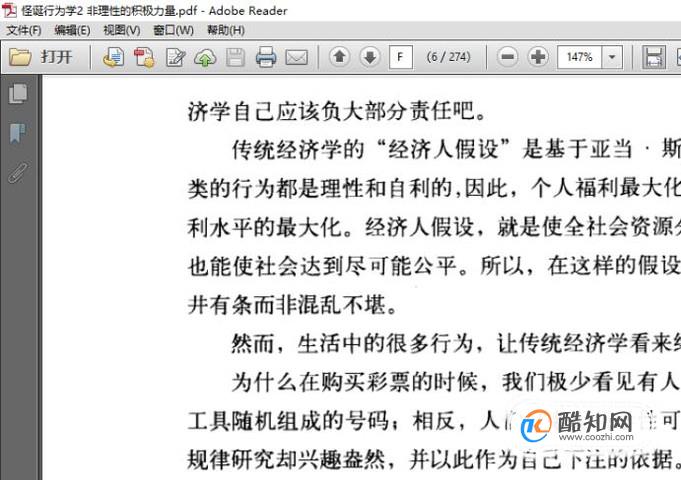Open the 视图(V) menu
Viewport: 681px width, 480px height.
[x=122, y=30]
